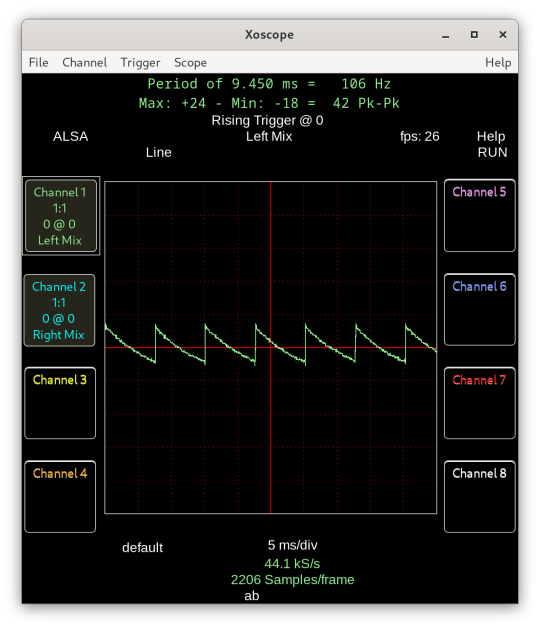Select the Channel 2 button
Screen dimensions: 540x628
click(x=59, y=310)
